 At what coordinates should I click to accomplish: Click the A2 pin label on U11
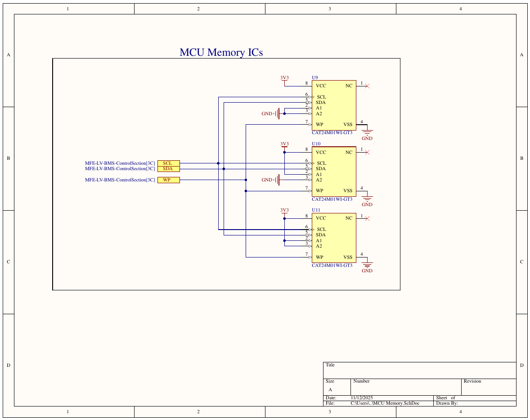pos(319,246)
